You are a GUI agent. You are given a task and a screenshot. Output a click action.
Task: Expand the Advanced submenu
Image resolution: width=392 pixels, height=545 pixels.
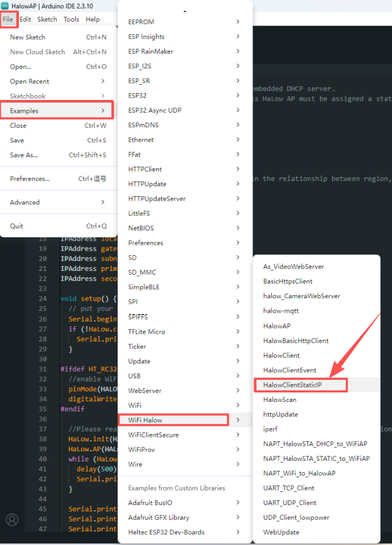[x=58, y=203]
